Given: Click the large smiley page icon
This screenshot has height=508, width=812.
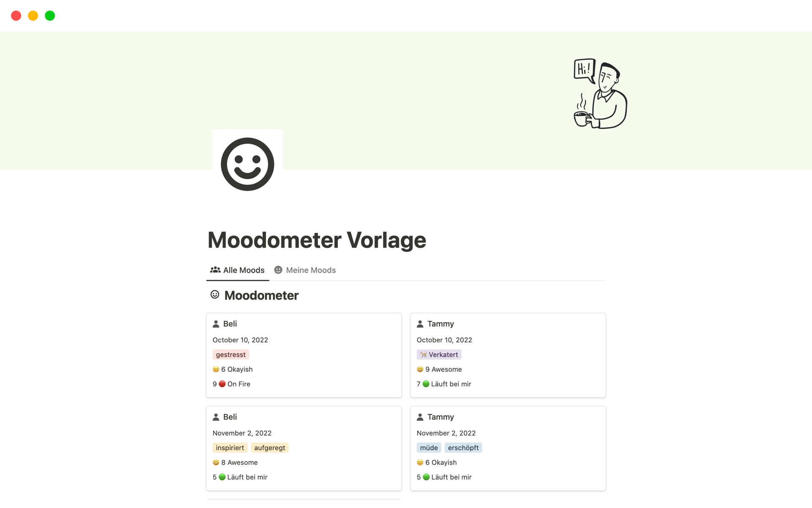Looking at the screenshot, I should pyautogui.click(x=247, y=164).
